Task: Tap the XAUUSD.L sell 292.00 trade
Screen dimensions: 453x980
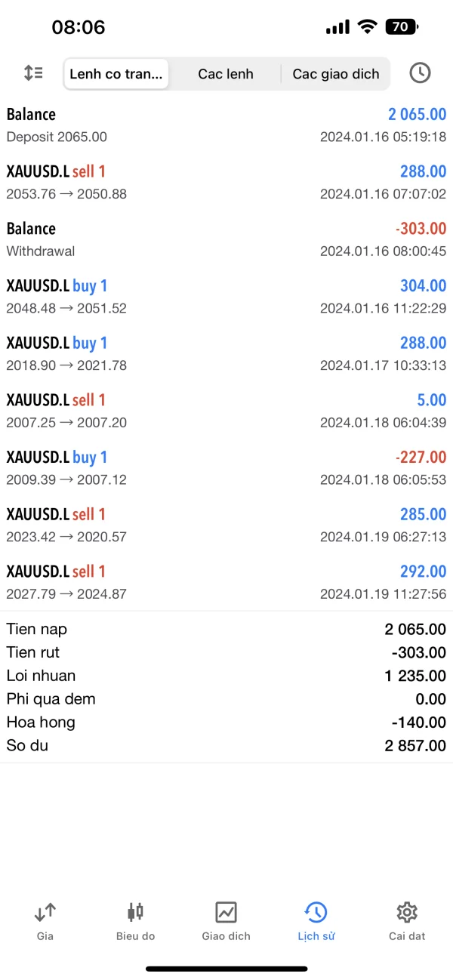Action: [226, 581]
